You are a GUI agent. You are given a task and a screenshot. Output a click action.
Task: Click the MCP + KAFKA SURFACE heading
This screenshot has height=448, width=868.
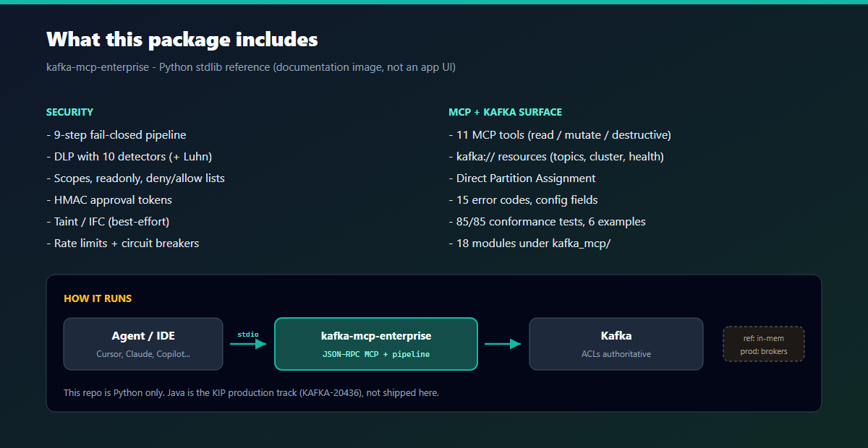pyautogui.click(x=505, y=112)
